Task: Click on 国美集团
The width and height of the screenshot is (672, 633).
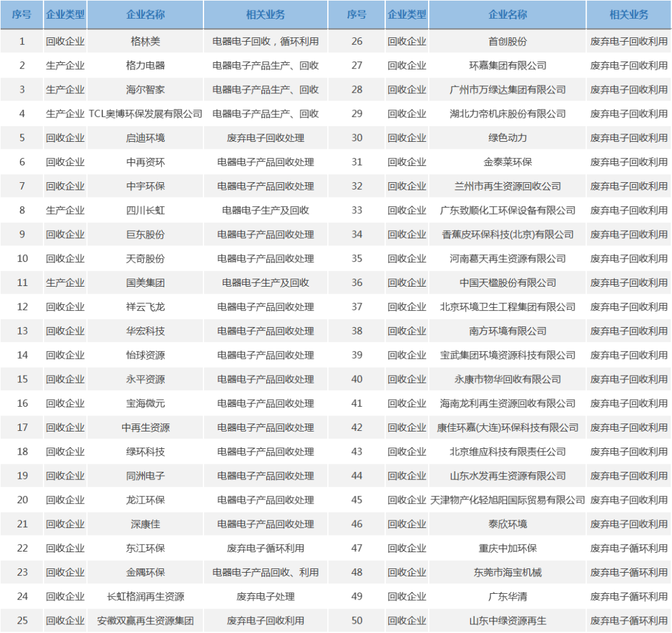Action: (x=145, y=283)
